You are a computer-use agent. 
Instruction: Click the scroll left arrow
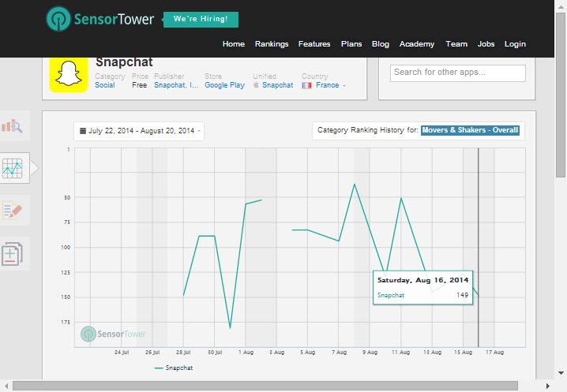6,386
